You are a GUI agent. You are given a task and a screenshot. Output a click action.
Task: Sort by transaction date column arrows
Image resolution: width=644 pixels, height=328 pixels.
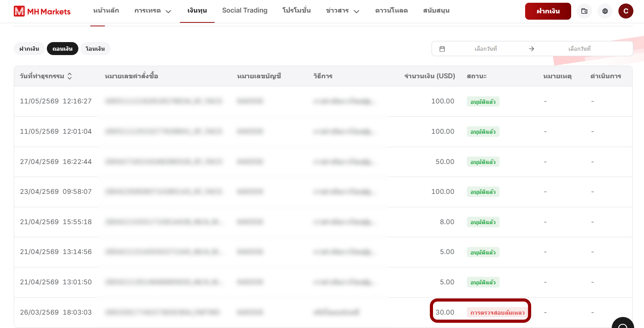pos(70,76)
